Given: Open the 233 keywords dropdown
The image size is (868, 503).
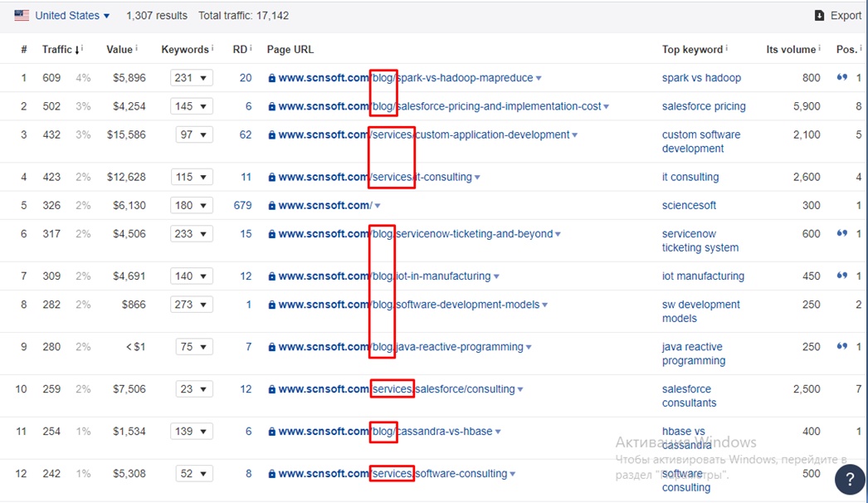Looking at the screenshot, I should coord(192,234).
